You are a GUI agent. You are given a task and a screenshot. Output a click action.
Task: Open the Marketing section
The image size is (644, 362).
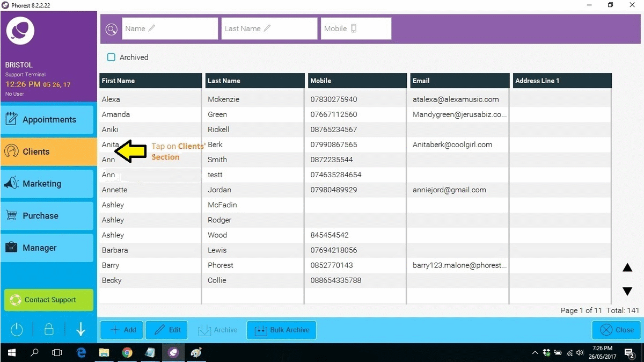(x=48, y=184)
